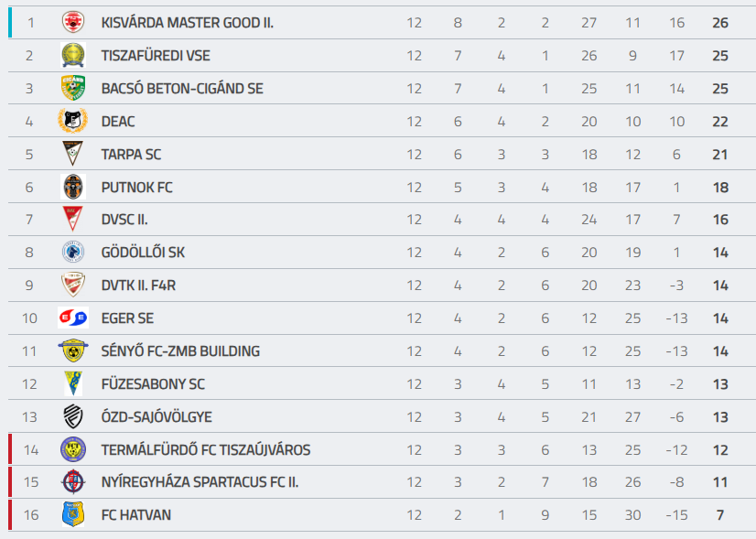Click the Nyíregyháza Spartacus FC II. badge
Screen dimensions: 756x539
pos(72,482)
